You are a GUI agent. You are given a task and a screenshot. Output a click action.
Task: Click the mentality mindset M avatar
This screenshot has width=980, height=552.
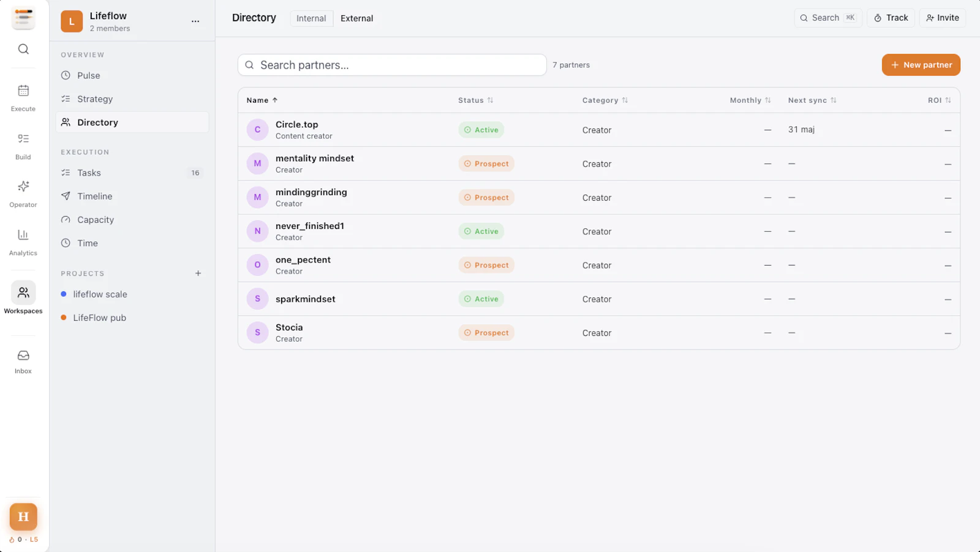point(257,163)
